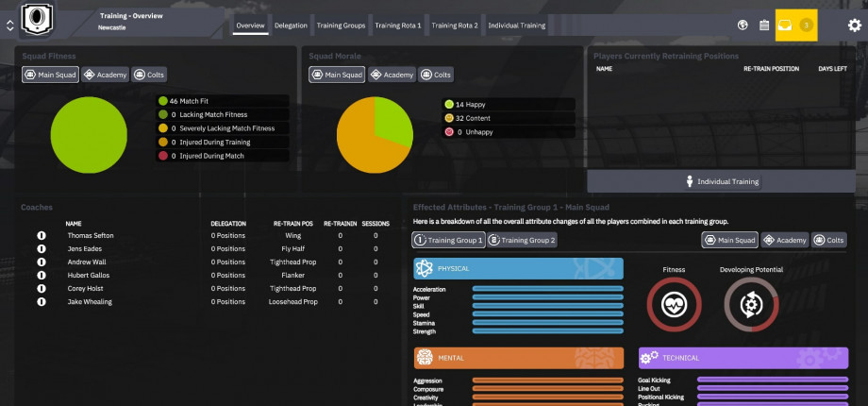The width and height of the screenshot is (868, 406).
Task: Click the 32 Content legend entry
Action: (509, 118)
